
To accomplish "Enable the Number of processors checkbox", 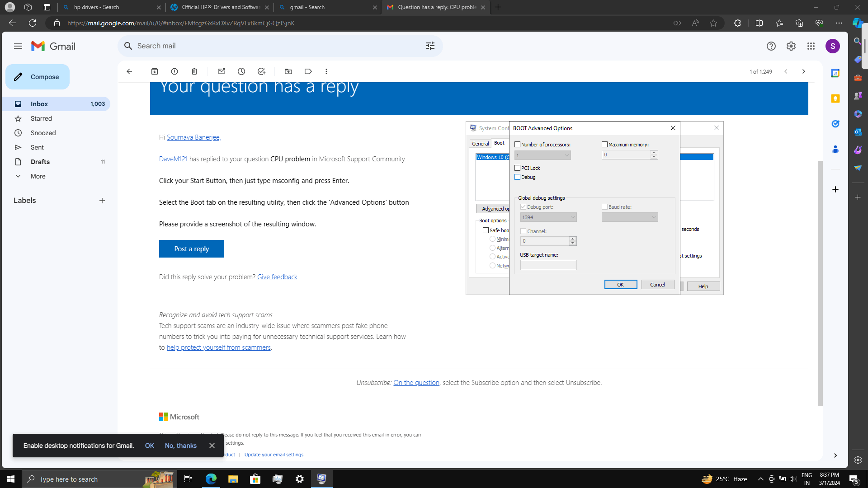I will (x=518, y=145).
